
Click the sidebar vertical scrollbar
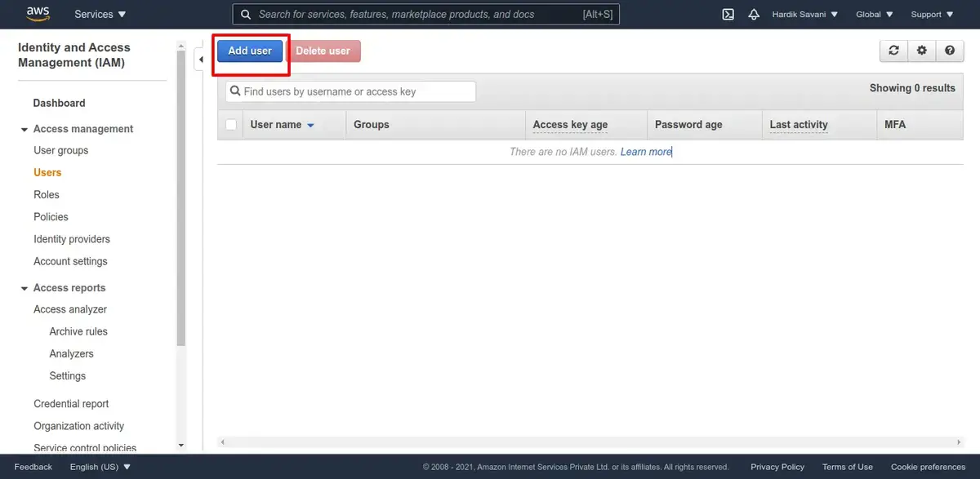click(181, 200)
